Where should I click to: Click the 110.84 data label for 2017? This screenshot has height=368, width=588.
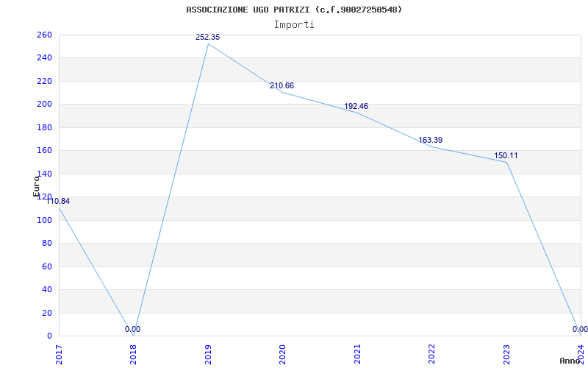point(57,201)
